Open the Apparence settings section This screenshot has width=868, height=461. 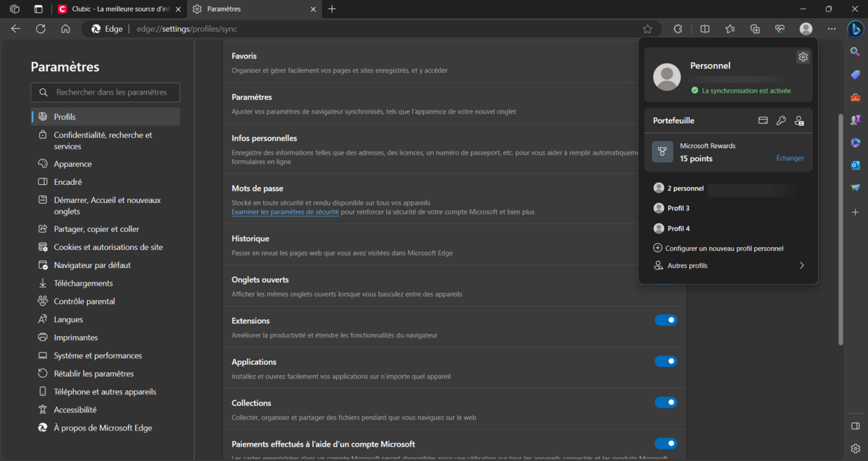(x=106, y=164)
